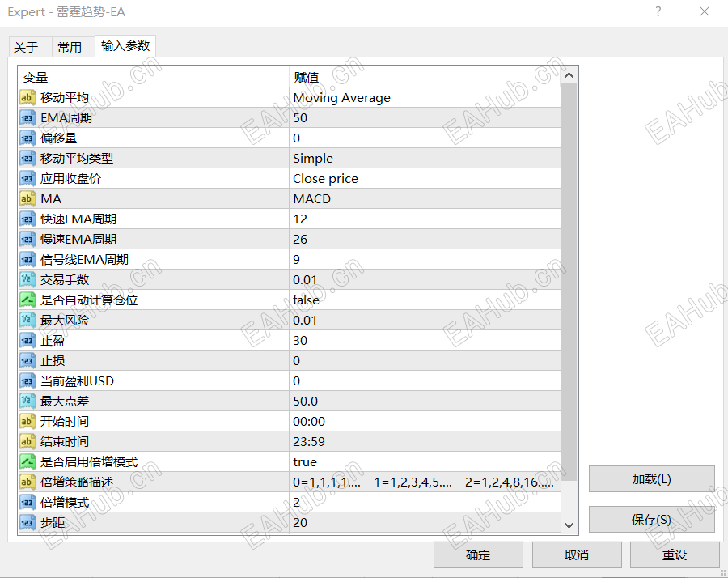Click the 结束时间 value 23:59
This screenshot has width=728, height=578.
click(309, 441)
